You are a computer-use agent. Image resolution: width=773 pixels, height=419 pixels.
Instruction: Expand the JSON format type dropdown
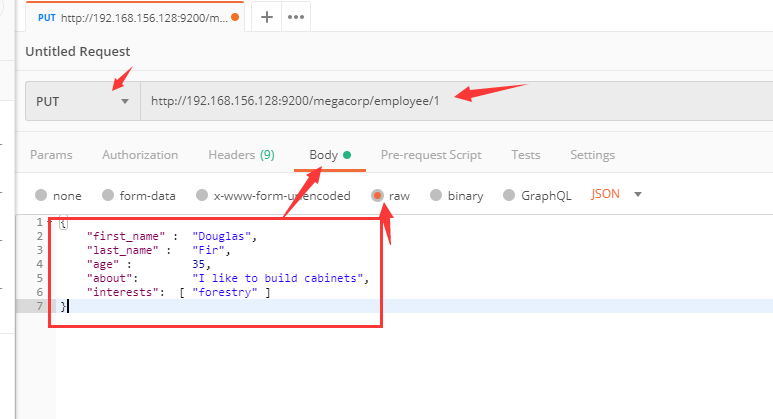click(637, 194)
